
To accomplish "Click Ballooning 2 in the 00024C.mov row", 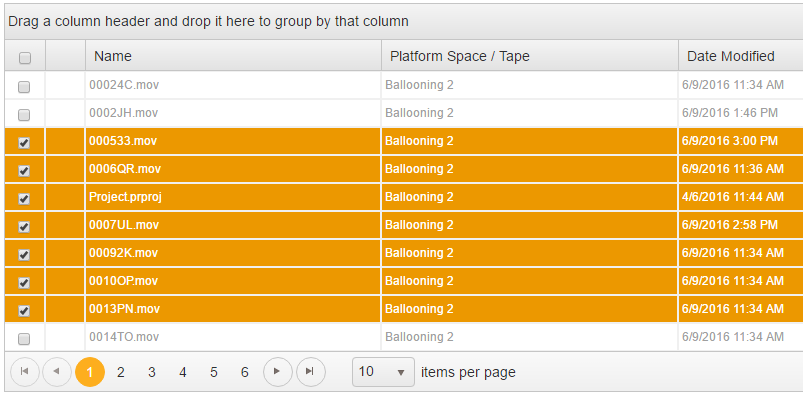I will (x=419, y=85).
